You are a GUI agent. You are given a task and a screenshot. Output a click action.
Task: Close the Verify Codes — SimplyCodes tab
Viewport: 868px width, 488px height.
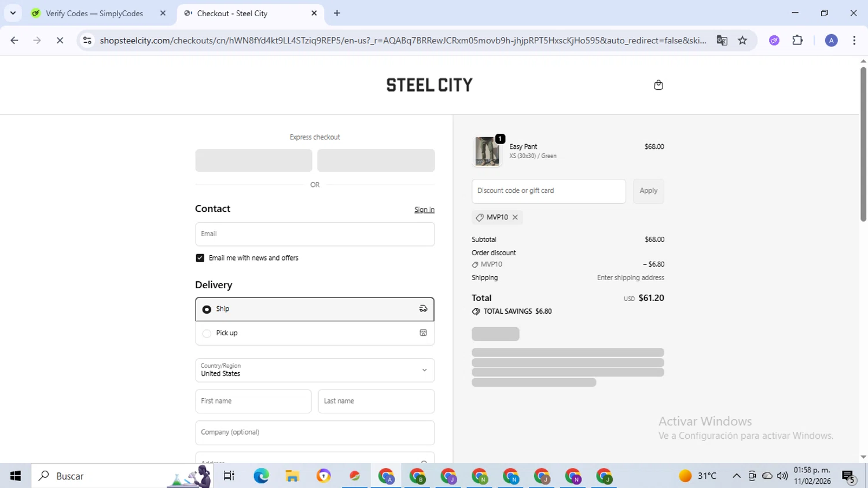click(x=163, y=13)
